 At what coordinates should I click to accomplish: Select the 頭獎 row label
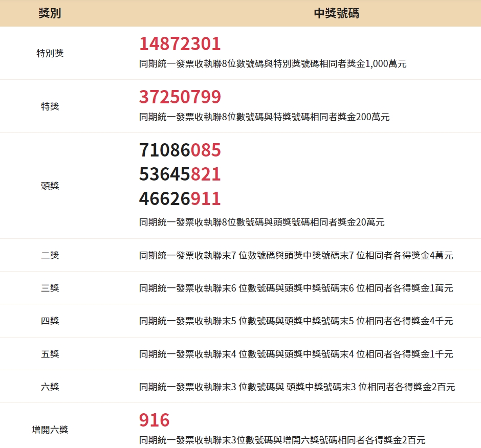(x=50, y=186)
